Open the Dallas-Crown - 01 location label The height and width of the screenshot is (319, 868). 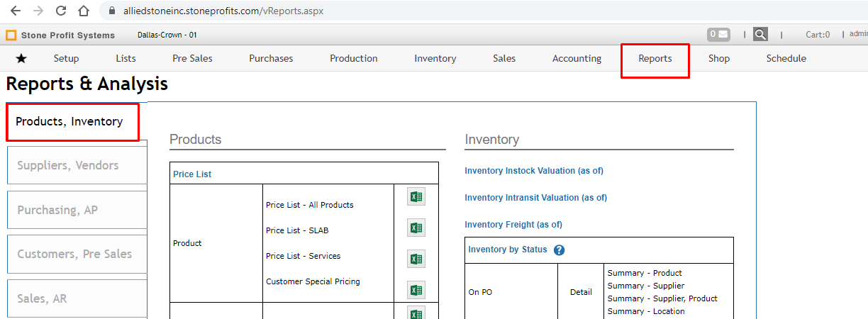[167, 35]
